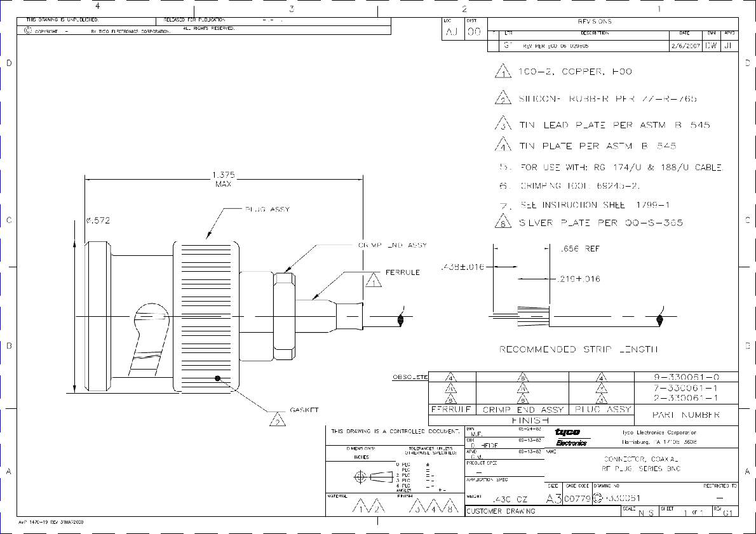This screenshot has width=756, height=534.
Task: Click the 'CRIMP END ASSY' table column header
Action: tap(523, 410)
